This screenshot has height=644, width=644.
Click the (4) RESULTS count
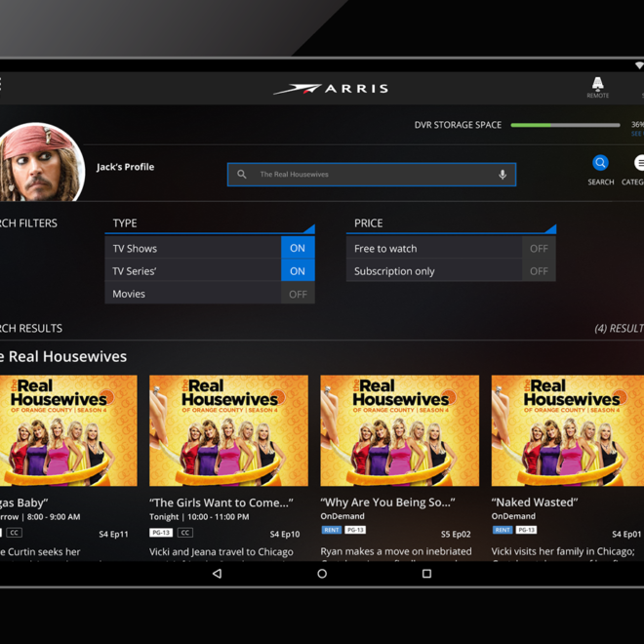pos(619,328)
